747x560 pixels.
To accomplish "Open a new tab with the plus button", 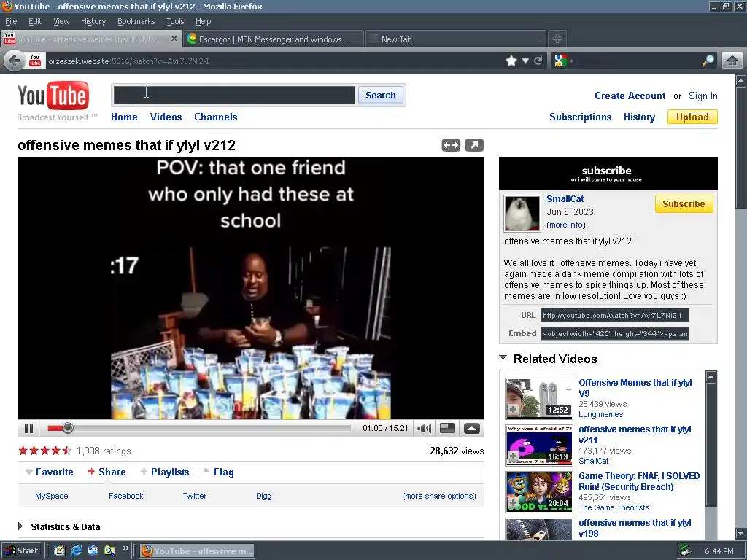I will click(x=557, y=39).
